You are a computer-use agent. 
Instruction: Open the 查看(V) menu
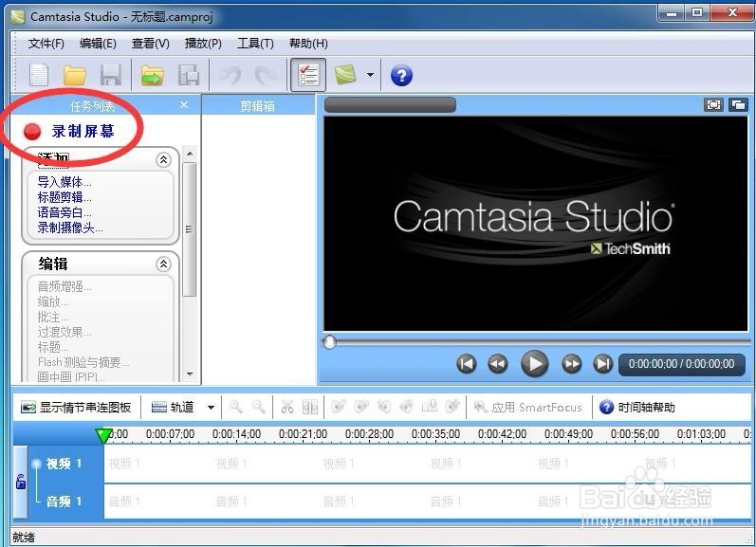pos(151,44)
